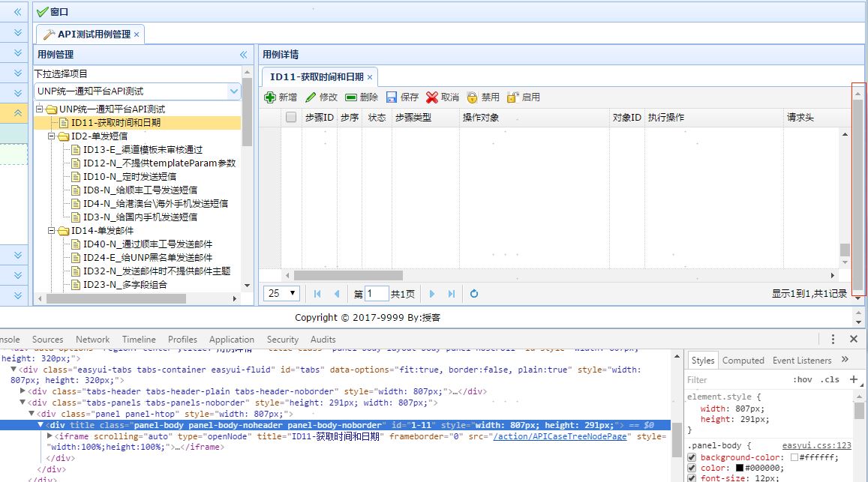The height and width of the screenshot is (482, 868).
Task: Click the 保存 save disk button
Action: tap(402, 97)
